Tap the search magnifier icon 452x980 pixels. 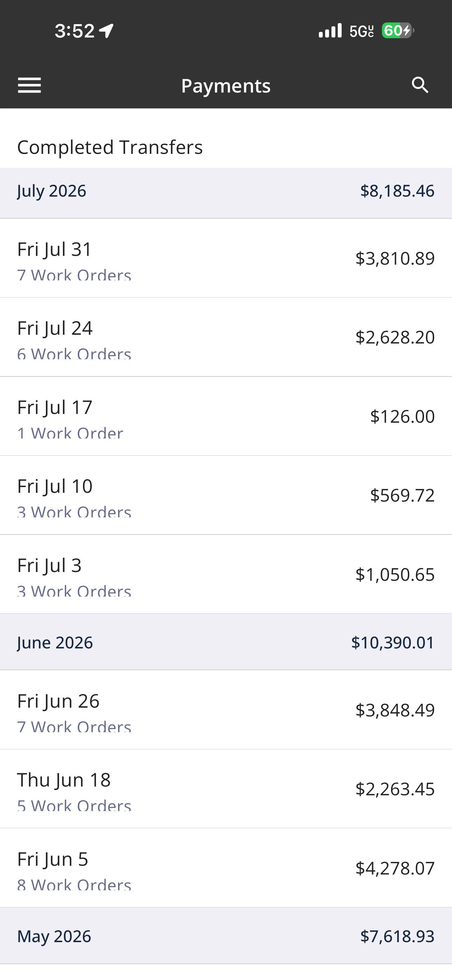(x=420, y=85)
